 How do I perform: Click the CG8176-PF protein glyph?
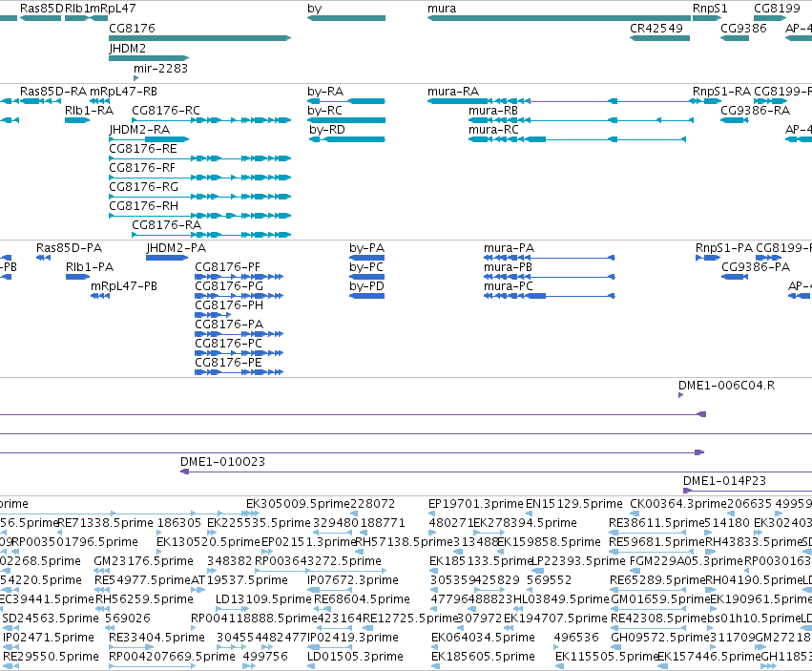pyautogui.click(x=239, y=277)
